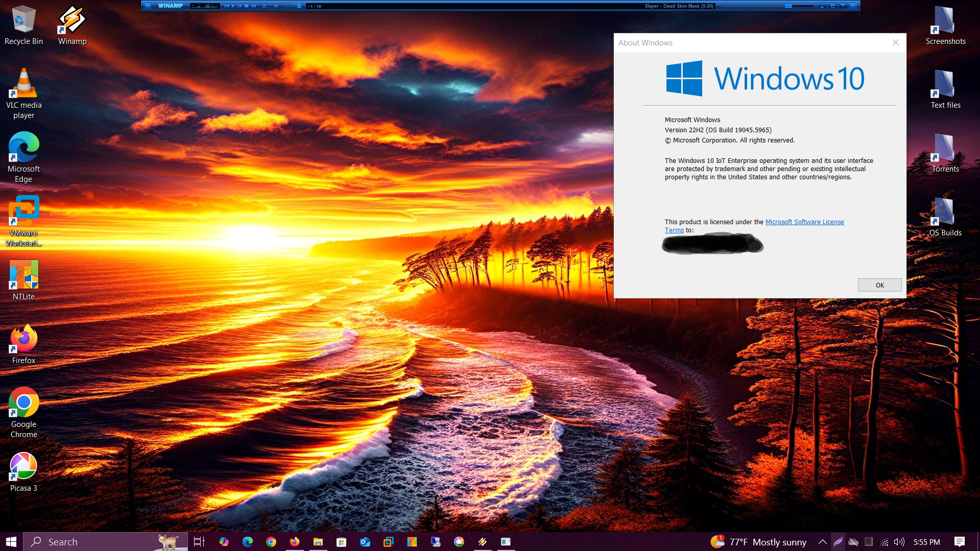Open the Windows Start menu
The width and height of the screenshot is (980, 551).
pos(11,542)
